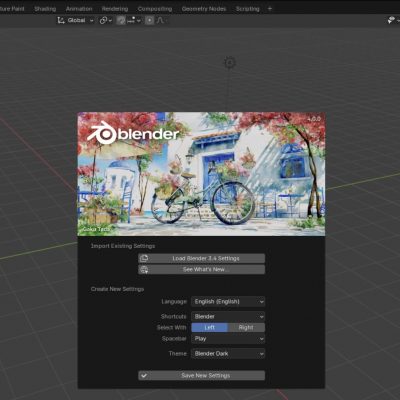The image size is (400, 400).
Task: Open the Language dropdown
Action: (228, 302)
